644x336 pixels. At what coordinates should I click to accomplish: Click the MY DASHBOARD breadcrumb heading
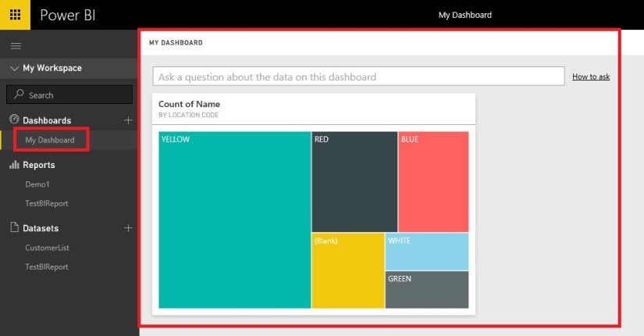coord(176,42)
